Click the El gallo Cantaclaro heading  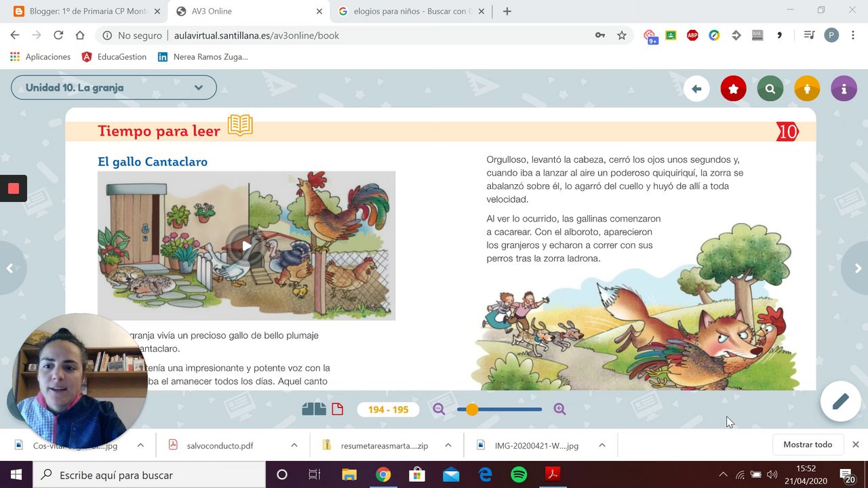(153, 162)
